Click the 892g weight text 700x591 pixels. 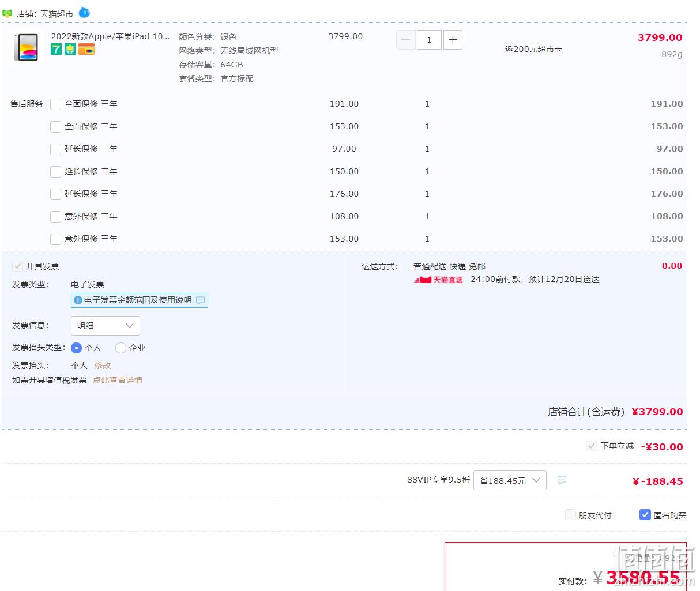coord(672,54)
